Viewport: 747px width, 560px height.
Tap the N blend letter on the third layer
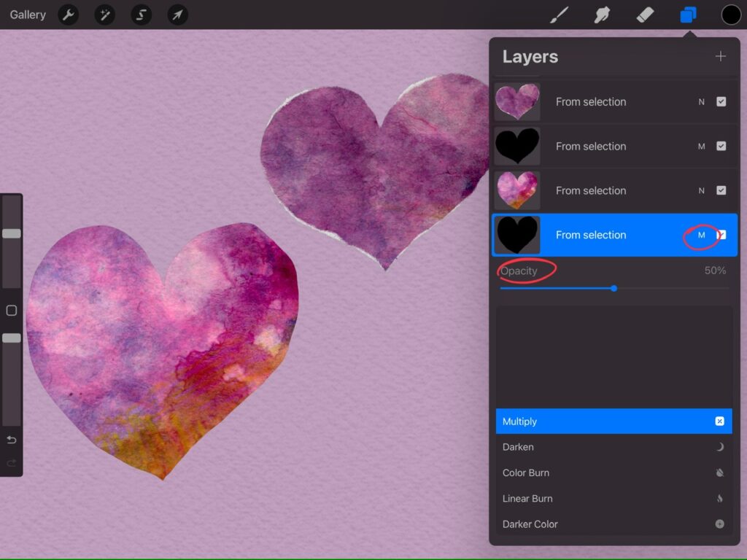[x=701, y=190]
